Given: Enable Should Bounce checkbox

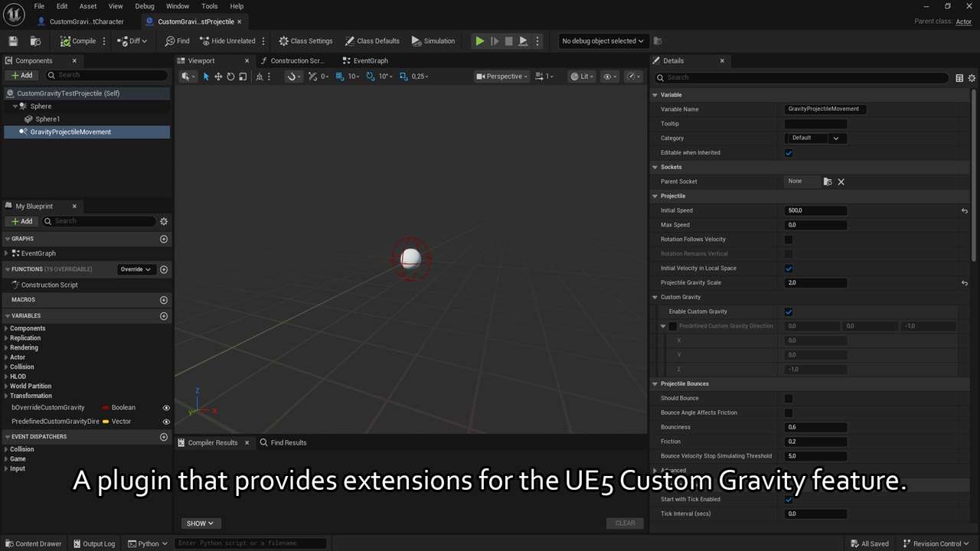Looking at the screenshot, I should click(789, 399).
